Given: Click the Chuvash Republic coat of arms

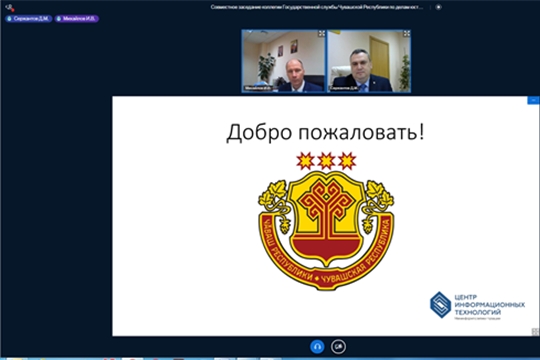Looking at the screenshot, I should tap(326, 221).
